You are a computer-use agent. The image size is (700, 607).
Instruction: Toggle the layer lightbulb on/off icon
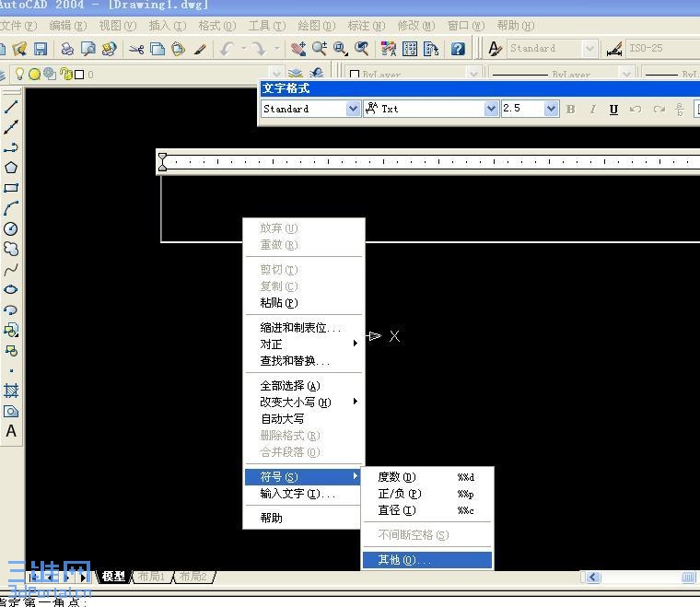(x=19, y=74)
